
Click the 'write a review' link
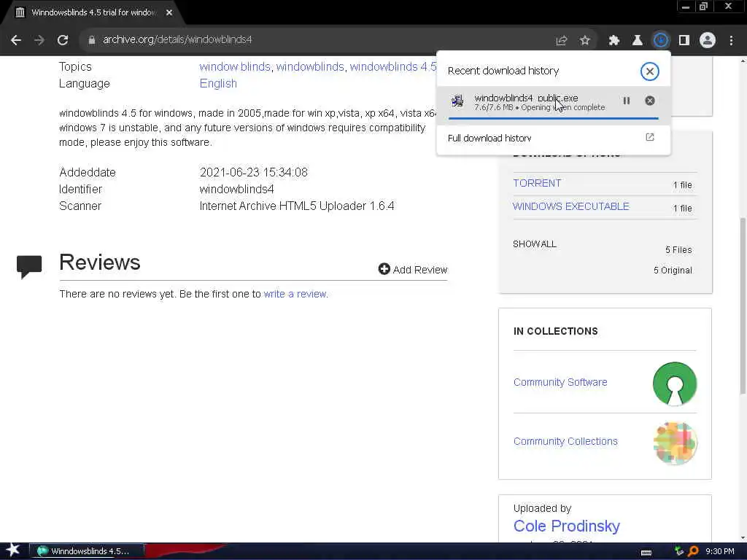(295, 295)
